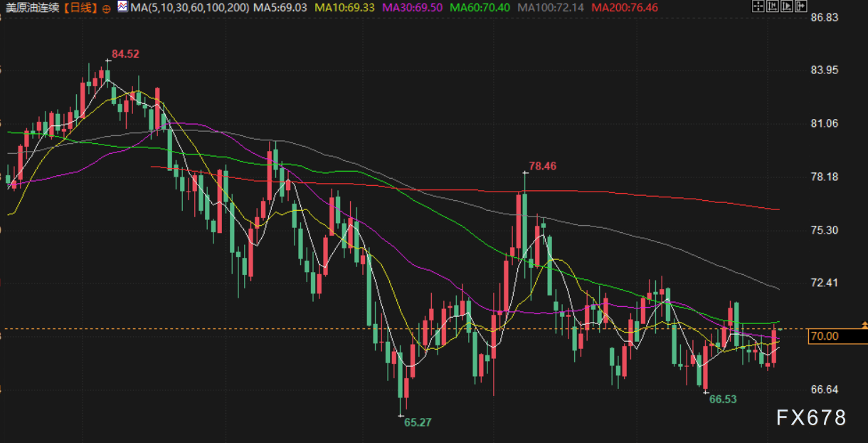Click the 78.46 peak price label
This screenshot has width=868, height=443.
[x=543, y=166]
